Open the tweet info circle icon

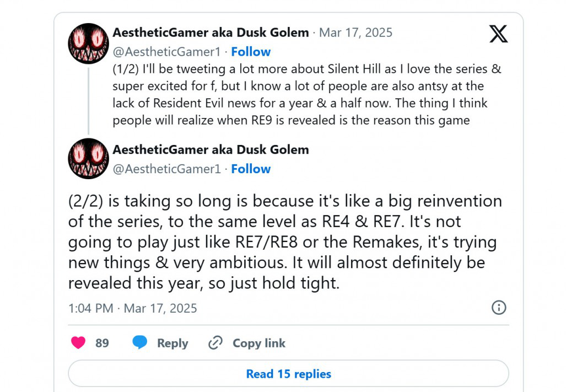[x=499, y=308]
